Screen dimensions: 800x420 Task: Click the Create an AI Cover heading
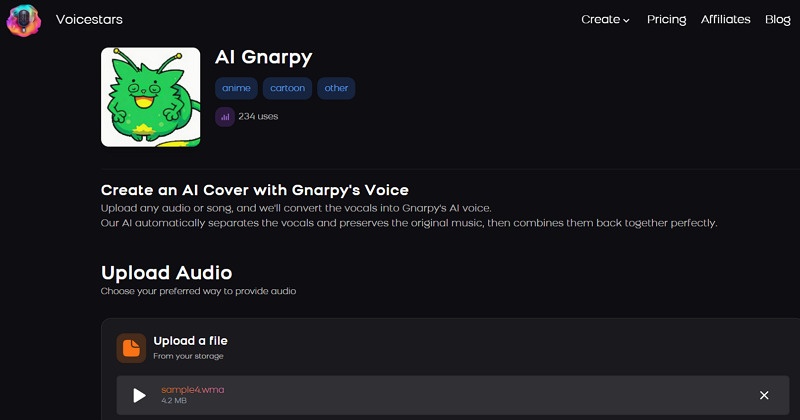pos(255,190)
